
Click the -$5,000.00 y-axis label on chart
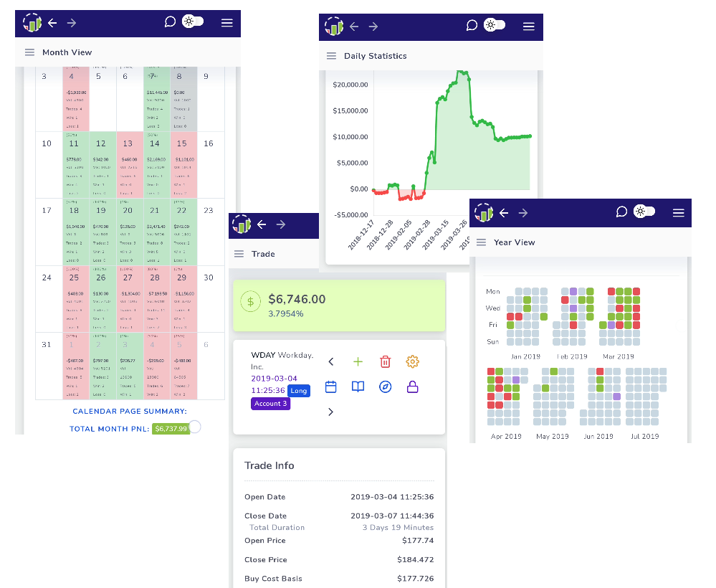350,214
